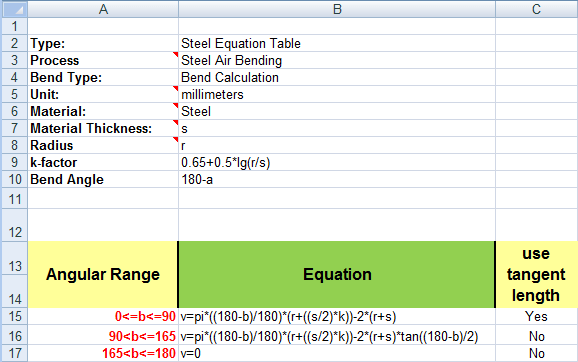The height and width of the screenshot is (362, 578).
Task: Click the yellow Angular Range header
Action: point(103,275)
